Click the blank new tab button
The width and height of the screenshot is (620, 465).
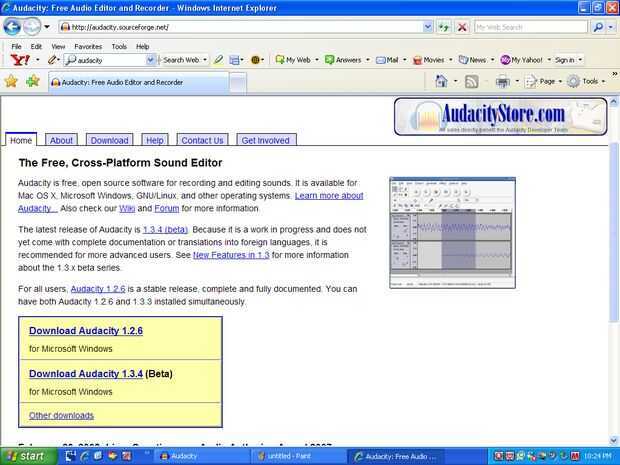pos(238,83)
